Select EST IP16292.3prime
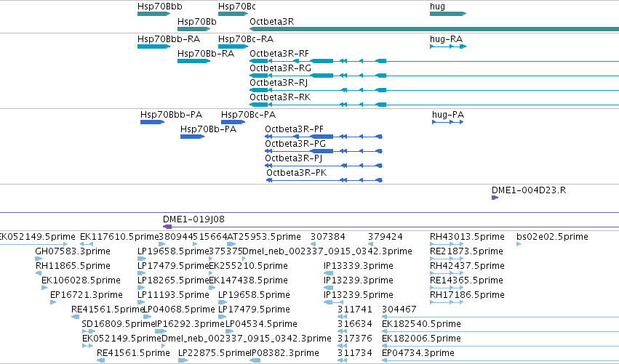This screenshot has height=364, width=619. [161, 332]
